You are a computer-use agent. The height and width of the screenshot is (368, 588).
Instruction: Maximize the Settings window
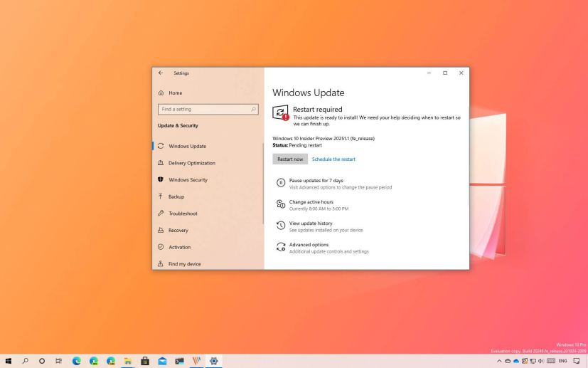tap(445, 73)
